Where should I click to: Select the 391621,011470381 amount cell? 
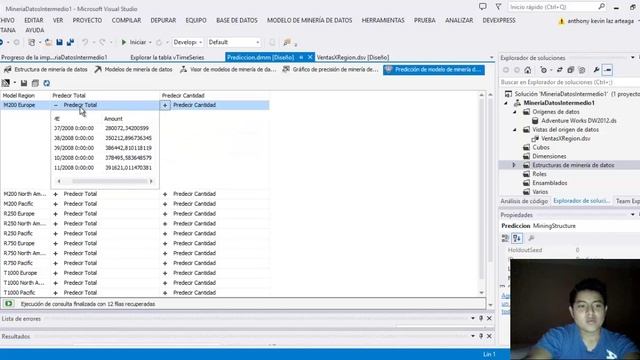pos(128,168)
